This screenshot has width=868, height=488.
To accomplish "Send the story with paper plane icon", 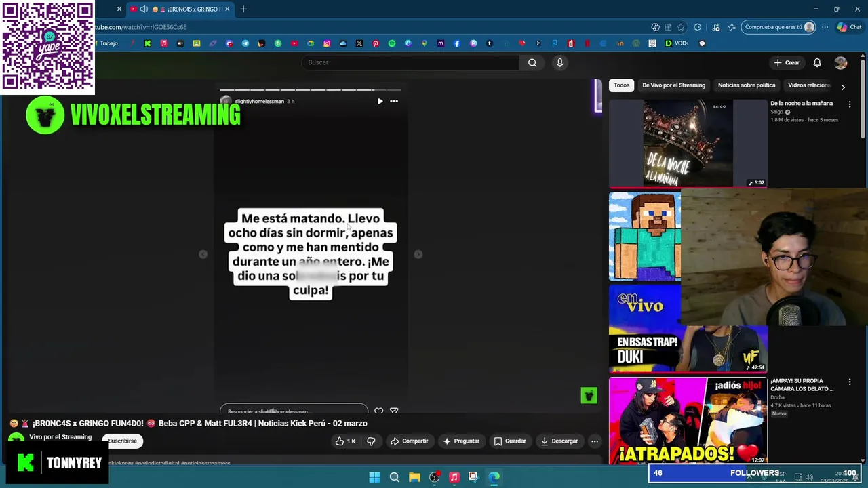I will [394, 411].
